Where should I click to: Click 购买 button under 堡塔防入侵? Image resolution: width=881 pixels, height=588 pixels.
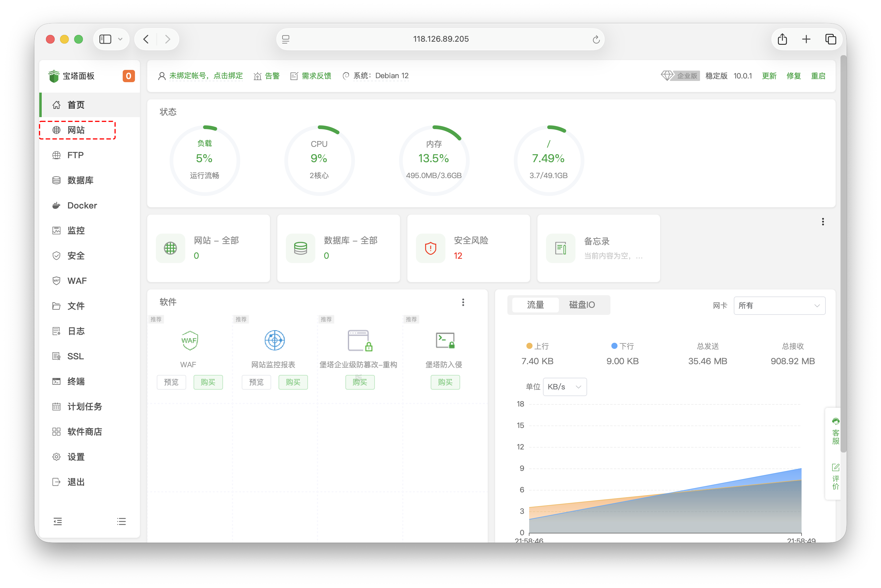(445, 382)
